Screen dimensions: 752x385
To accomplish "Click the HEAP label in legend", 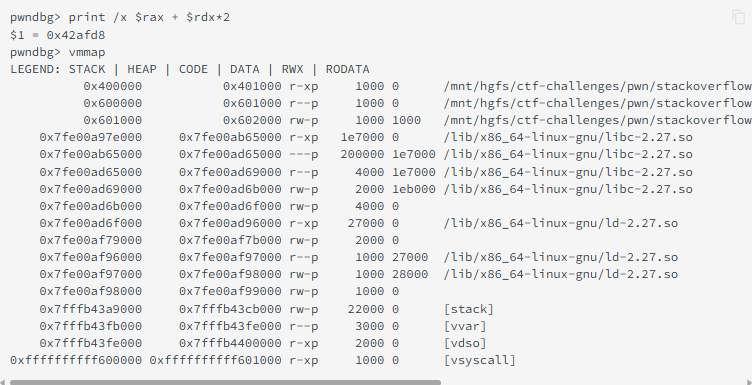I will tap(141, 69).
